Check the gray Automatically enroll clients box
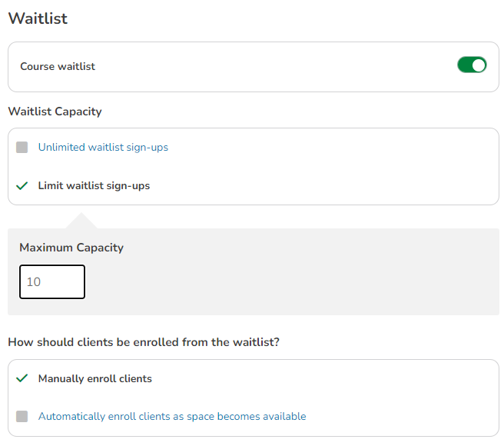 click(x=22, y=416)
